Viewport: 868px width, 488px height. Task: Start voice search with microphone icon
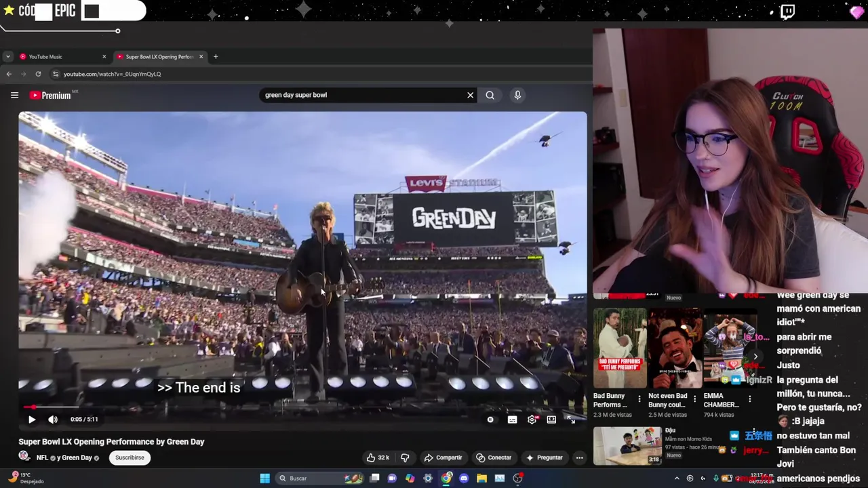pos(517,96)
